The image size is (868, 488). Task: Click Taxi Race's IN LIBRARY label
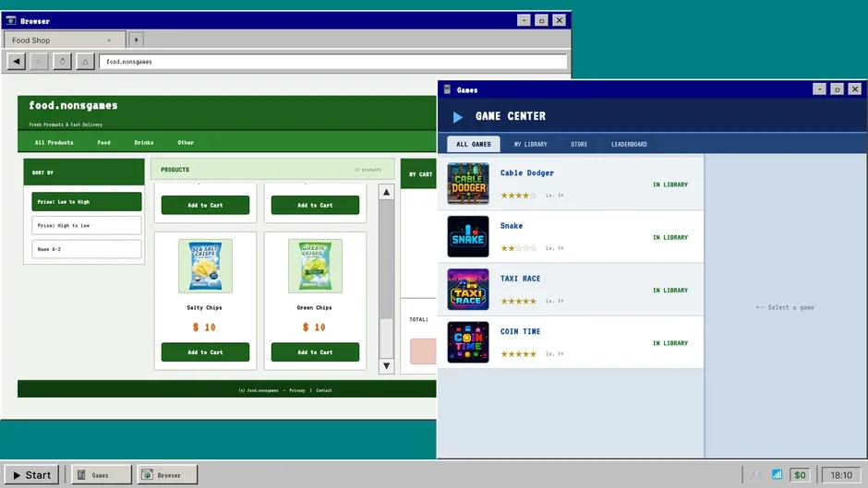670,290
